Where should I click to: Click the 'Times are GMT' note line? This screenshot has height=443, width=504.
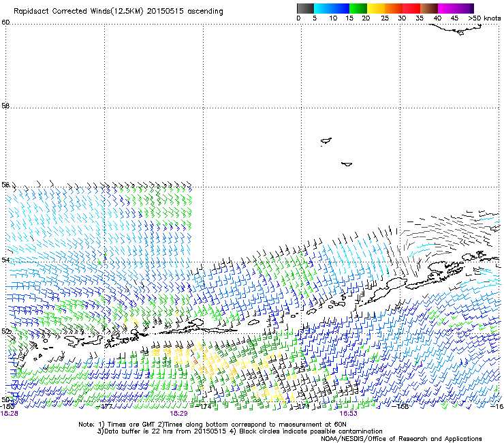point(212,425)
